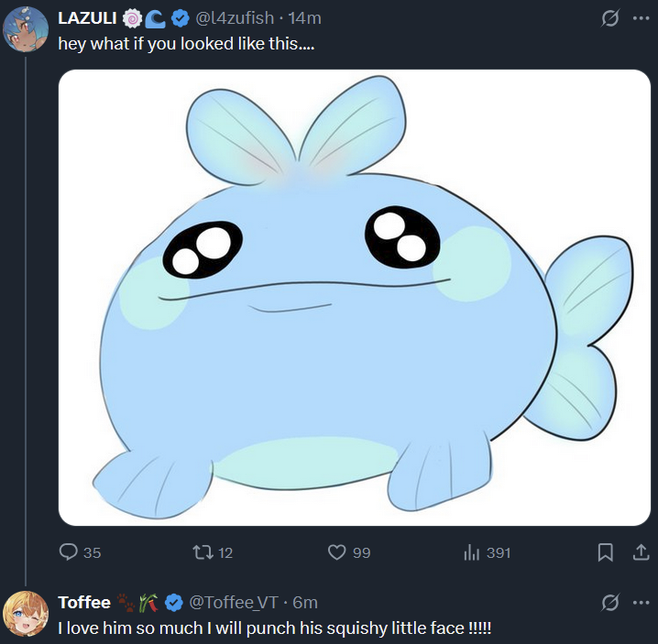Click the verified badge beside Toffee's name
The height and width of the screenshot is (644, 658).
[x=174, y=602]
